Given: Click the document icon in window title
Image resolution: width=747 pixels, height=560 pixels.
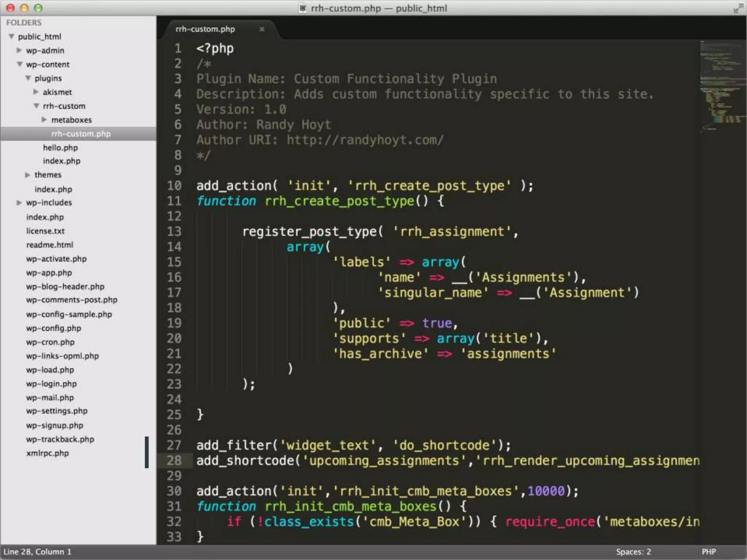Looking at the screenshot, I should pos(302,8).
